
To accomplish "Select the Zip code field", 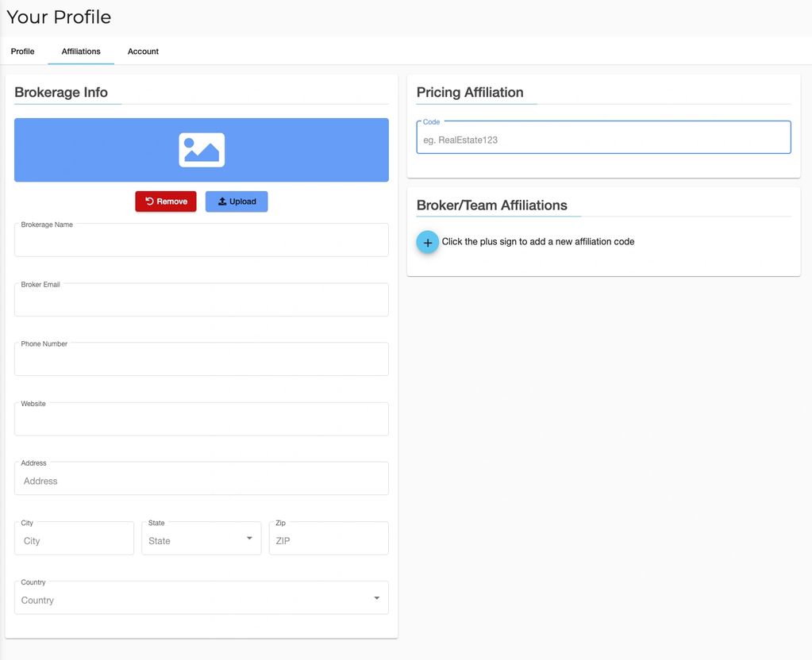I will tap(328, 540).
